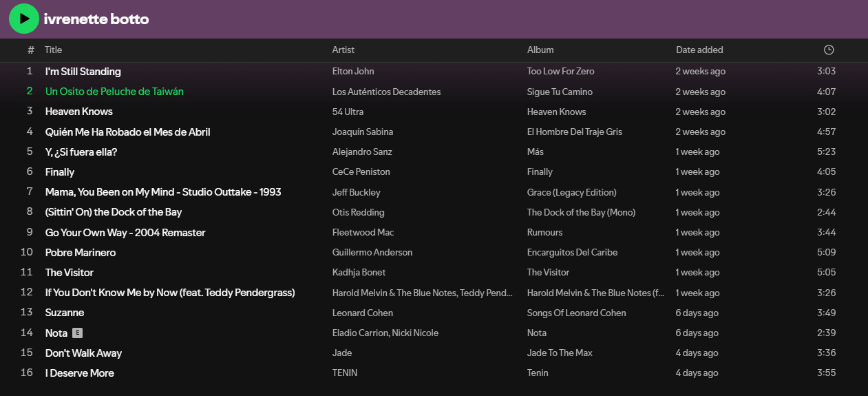This screenshot has height=396, width=868.
Task: Select the track title Finally
Action: 60,172
